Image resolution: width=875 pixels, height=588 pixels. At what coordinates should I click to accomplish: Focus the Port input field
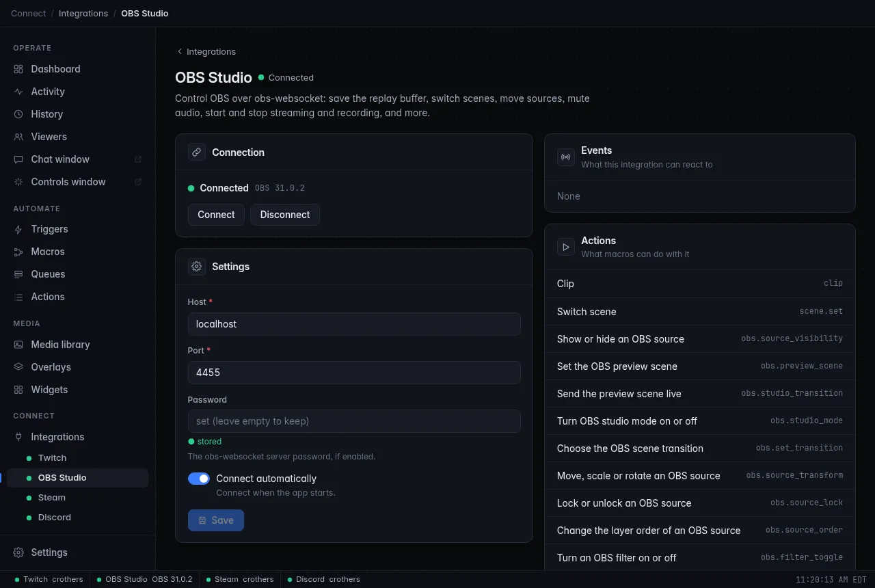[354, 373]
